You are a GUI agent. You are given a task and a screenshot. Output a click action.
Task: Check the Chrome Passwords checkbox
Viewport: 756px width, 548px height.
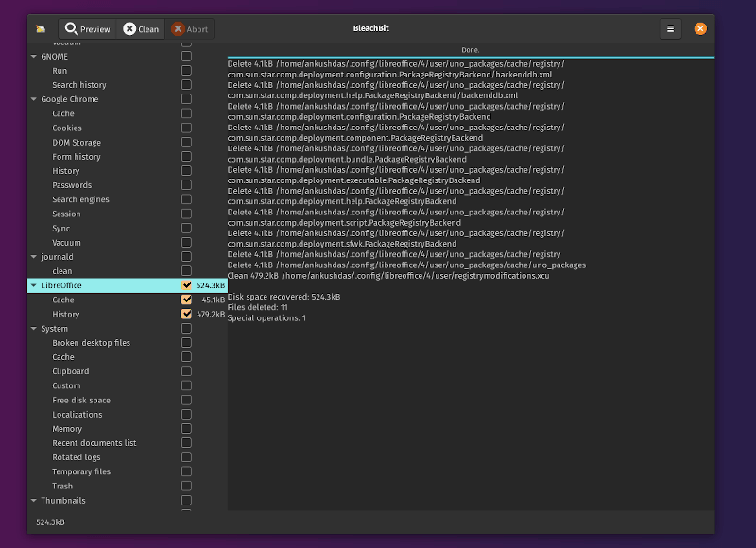pos(186,185)
